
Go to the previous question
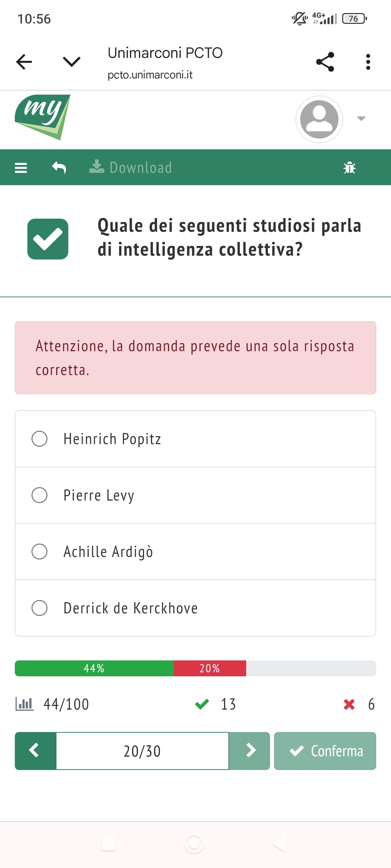[35, 751]
